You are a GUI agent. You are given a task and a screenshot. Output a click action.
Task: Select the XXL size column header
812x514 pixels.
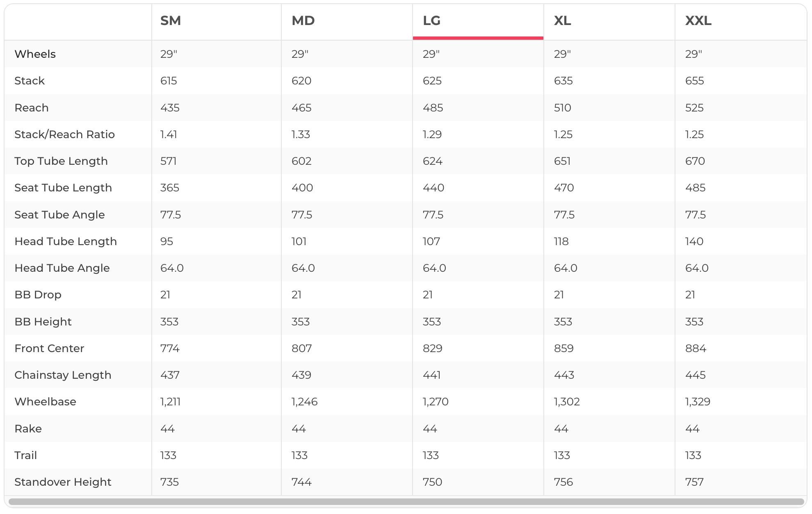[698, 21]
